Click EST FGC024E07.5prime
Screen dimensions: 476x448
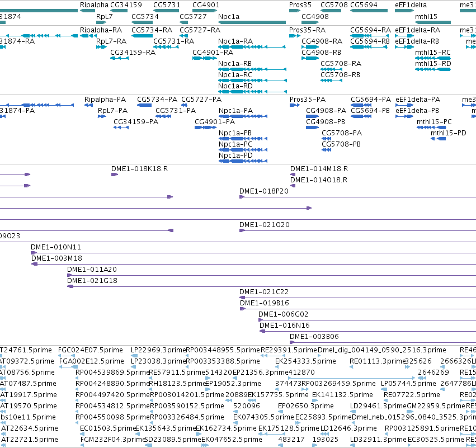[x=91, y=350]
